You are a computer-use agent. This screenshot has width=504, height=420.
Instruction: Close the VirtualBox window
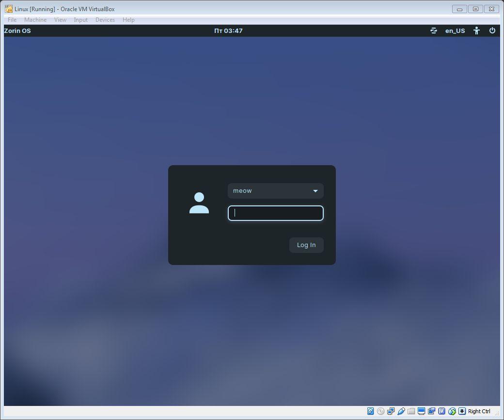(491, 9)
